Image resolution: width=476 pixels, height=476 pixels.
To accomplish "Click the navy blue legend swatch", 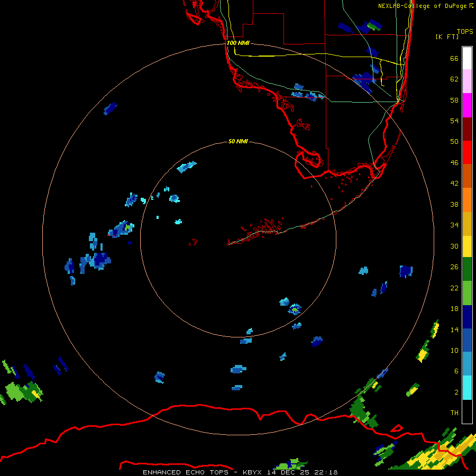I will pyautogui.click(x=467, y=317).
